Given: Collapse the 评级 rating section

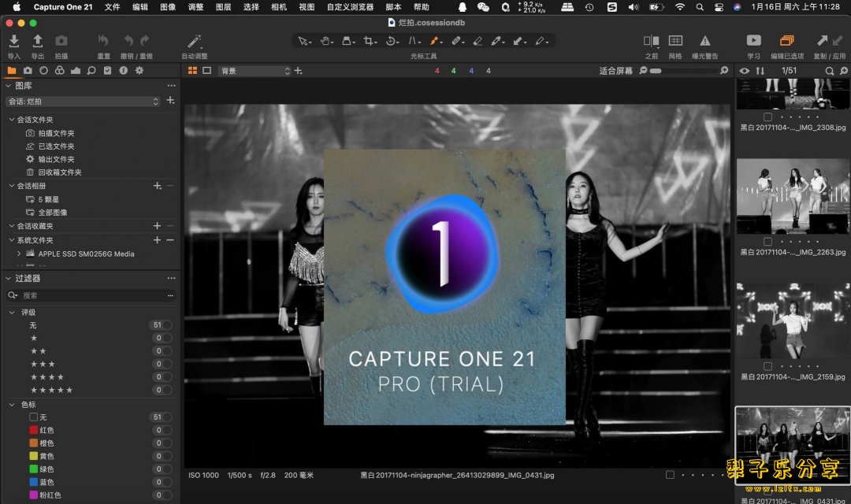Looking at the screenshot, I should (x=11, y=313).
